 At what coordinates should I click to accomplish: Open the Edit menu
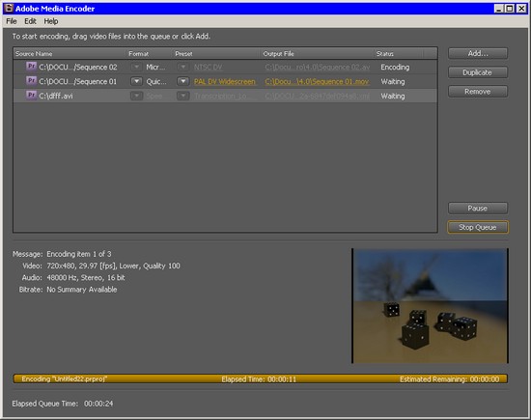[30, 21]
